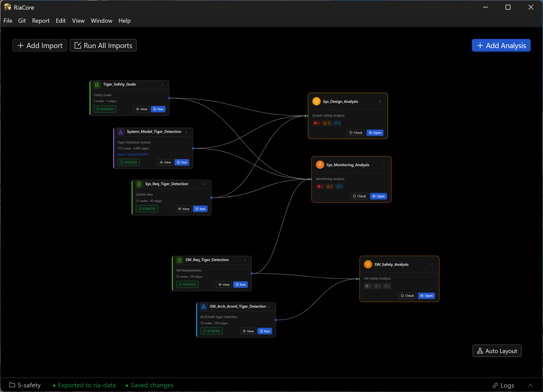Click the greyed error badge in SW_Safety_Analysis
Screen dimensions: 543x392
click(368, 286)
